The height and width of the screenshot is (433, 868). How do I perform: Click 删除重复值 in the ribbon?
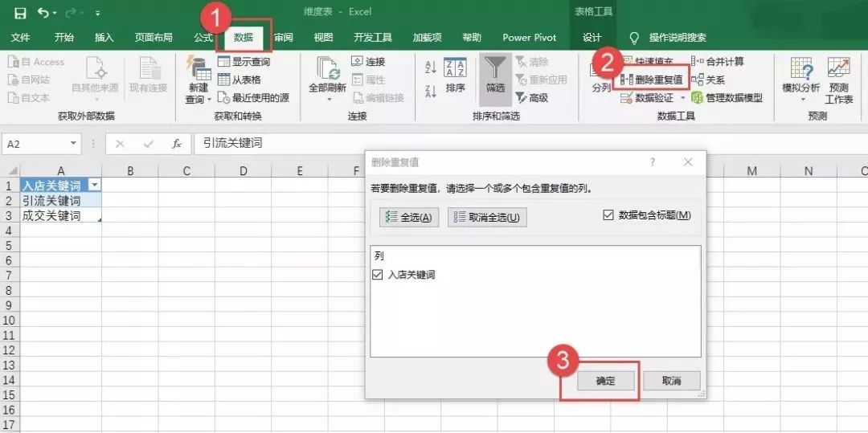pyautogui.click(x=652, y=80)
